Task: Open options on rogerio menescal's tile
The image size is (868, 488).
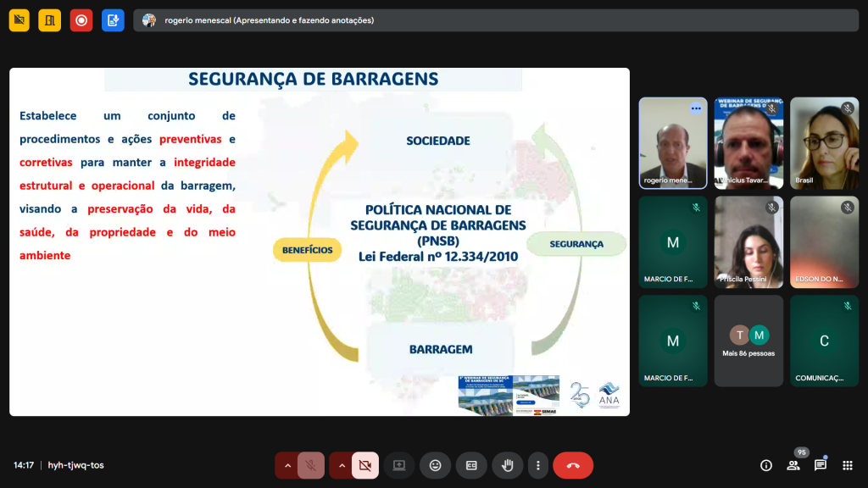Action: (x=696, y=108)
